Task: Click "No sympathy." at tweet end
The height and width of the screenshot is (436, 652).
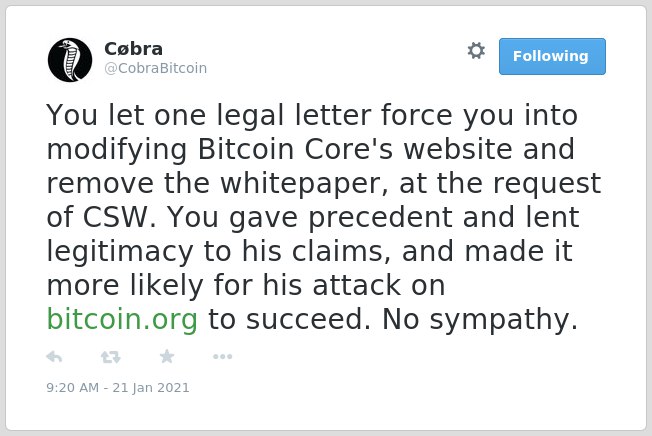Action: tap(480, 319)
